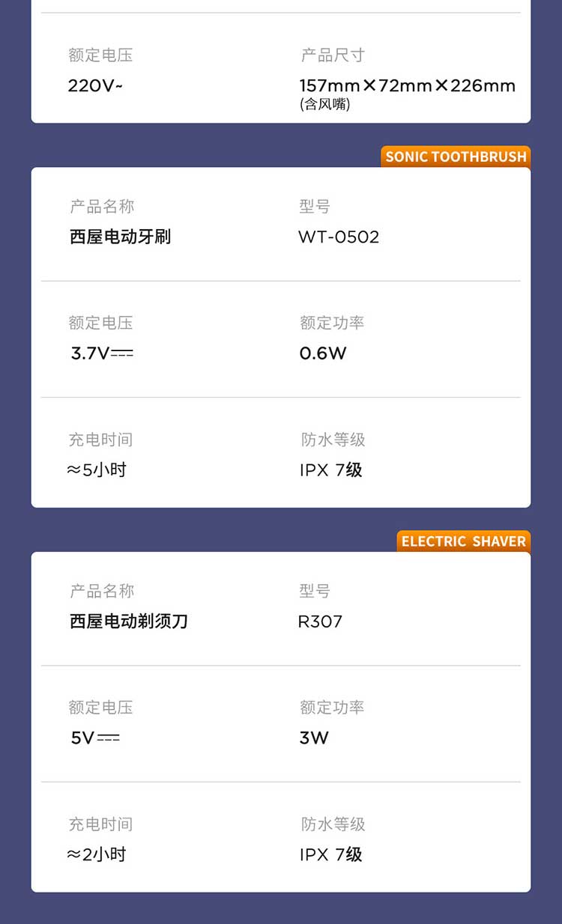Image resolution: width=562 pixels, height=924 pixels.
Task: Click the ELECTRIC SHAVER orange tag
Action: pyautogui.click(x=463, y=541)
